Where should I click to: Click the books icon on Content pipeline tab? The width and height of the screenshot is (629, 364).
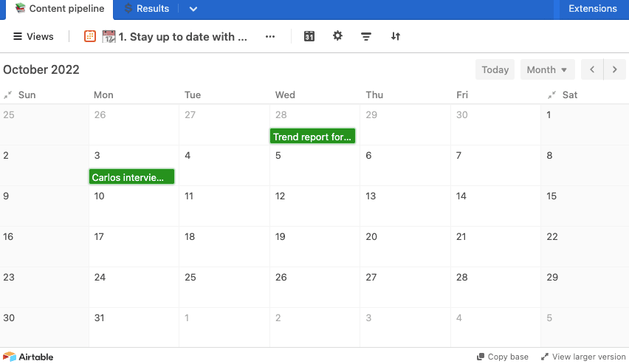click(20, 8)
